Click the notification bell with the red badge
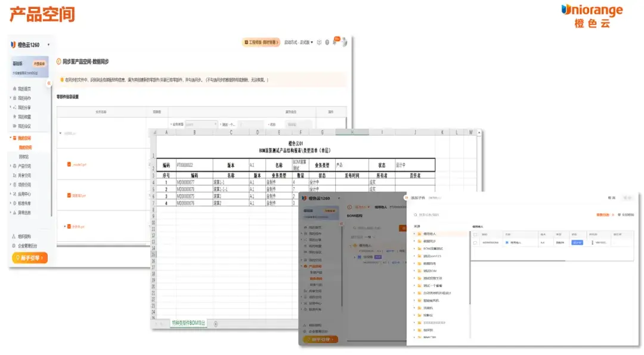Screen dimensions: 644x355 (x=336, y=41)
